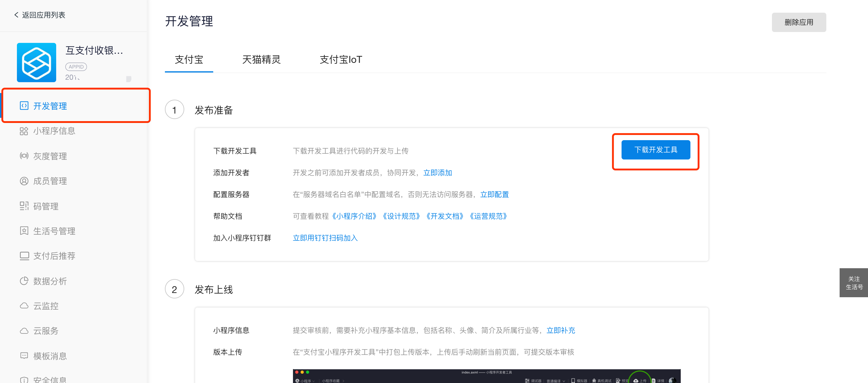This screenshot has height=383, width=868.
Task: Open the 《小程序介绍》 tutorial link
Action: coord(354,216)
